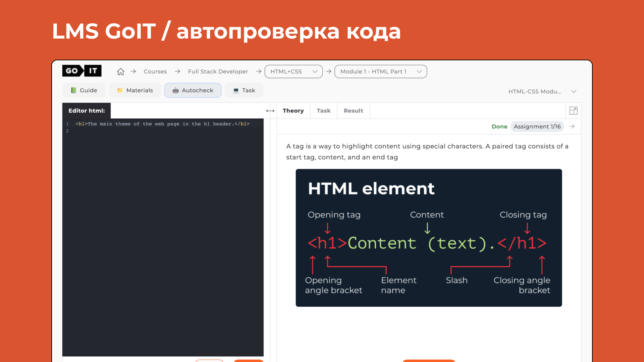This screenshot has width=644, height=362.
Task: Switch to the Result tab
Action: coord(353,111)
